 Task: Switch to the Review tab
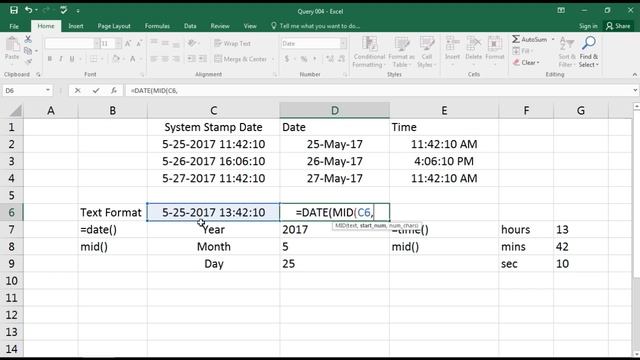tap(220, 26)
